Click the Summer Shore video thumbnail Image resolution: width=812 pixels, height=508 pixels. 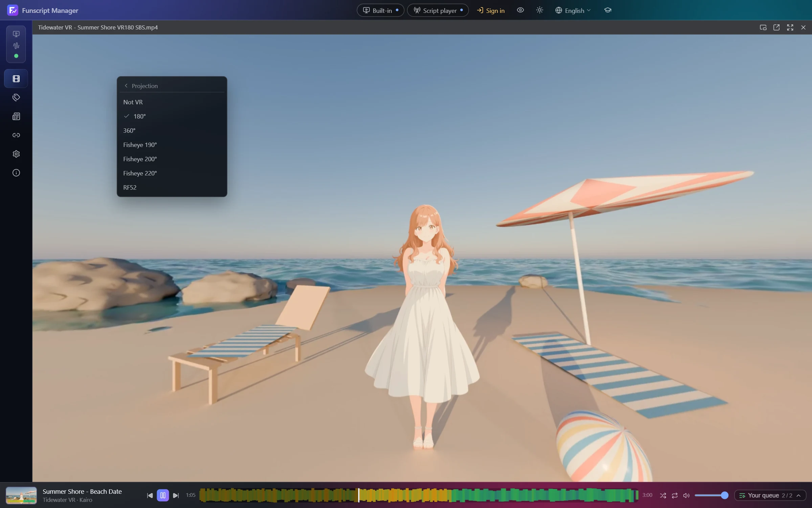(x=21, y=495)
